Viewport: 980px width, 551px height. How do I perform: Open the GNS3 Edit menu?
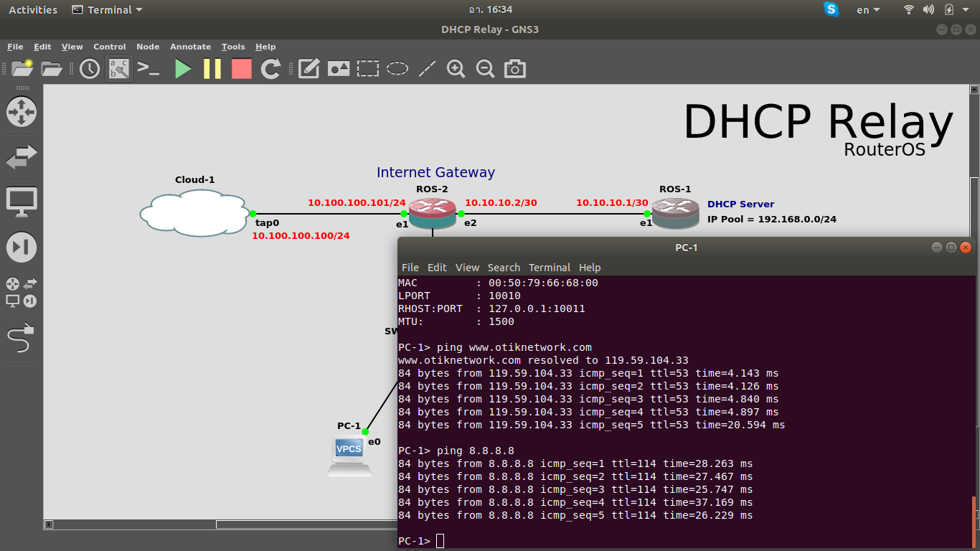(42, 47)
